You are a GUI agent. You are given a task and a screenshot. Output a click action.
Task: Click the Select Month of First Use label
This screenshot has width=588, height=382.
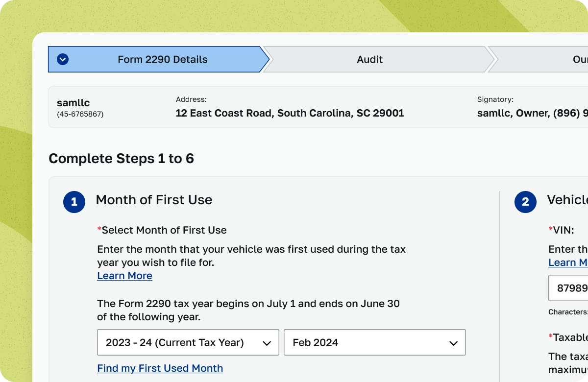pyautogui.click(x=162, y=230)
